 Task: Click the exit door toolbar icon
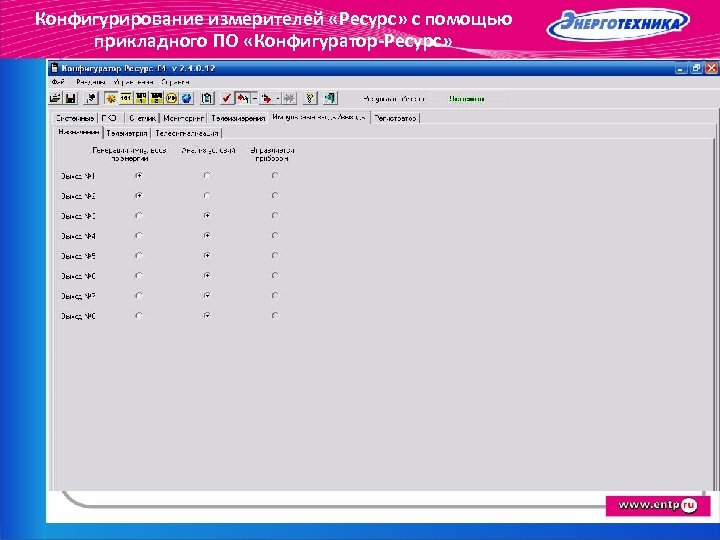(330, 98)
